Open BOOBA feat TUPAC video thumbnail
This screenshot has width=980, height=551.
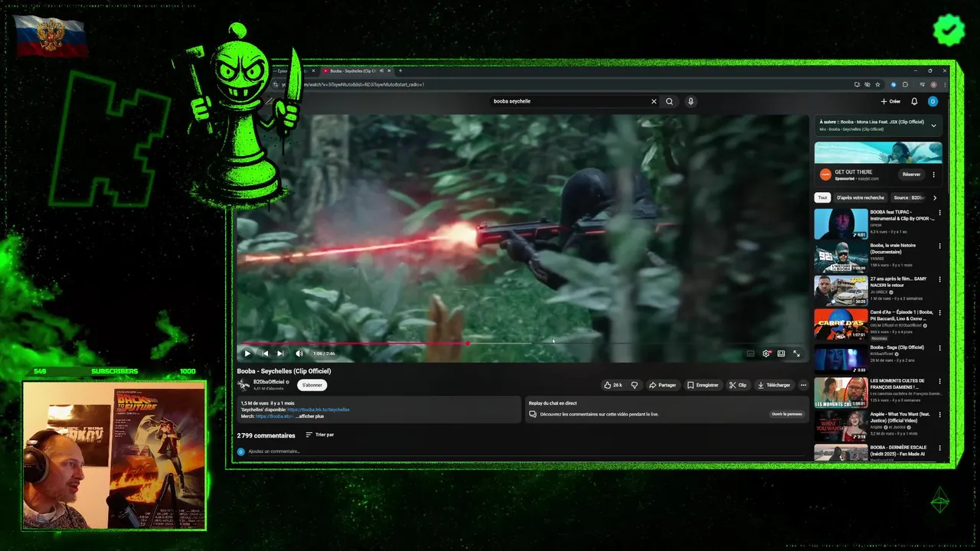point(841,223)
